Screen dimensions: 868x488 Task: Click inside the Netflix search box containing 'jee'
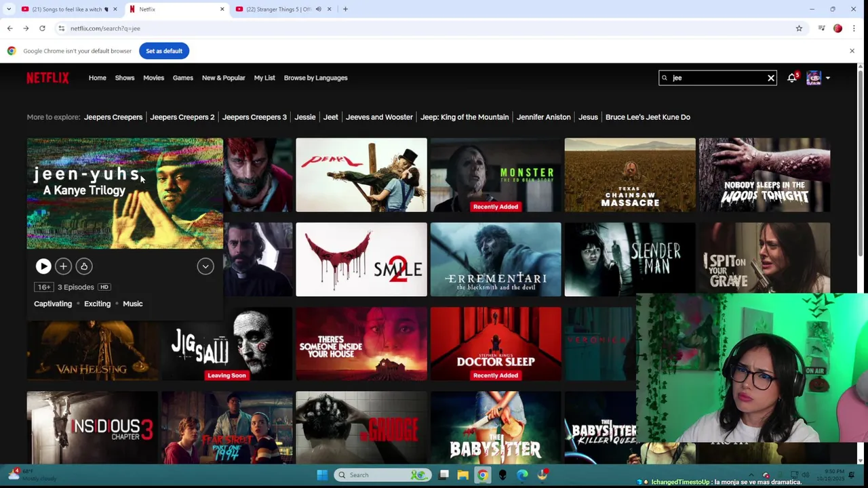717,78
